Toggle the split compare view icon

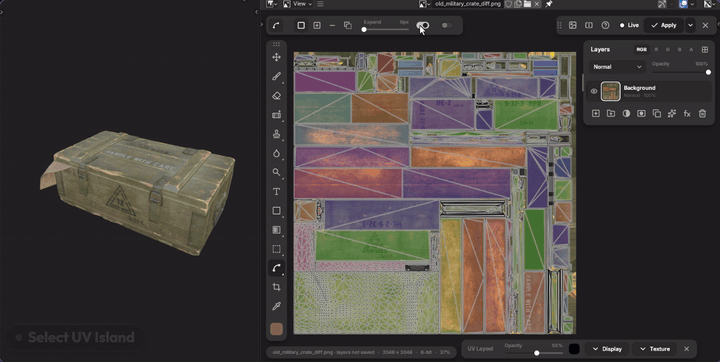589,25
